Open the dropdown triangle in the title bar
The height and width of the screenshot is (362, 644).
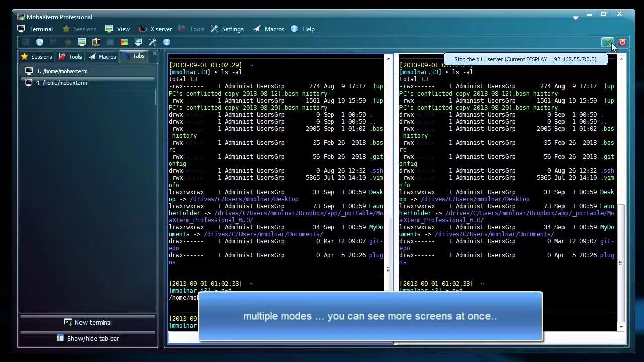[x=576, y=18]
